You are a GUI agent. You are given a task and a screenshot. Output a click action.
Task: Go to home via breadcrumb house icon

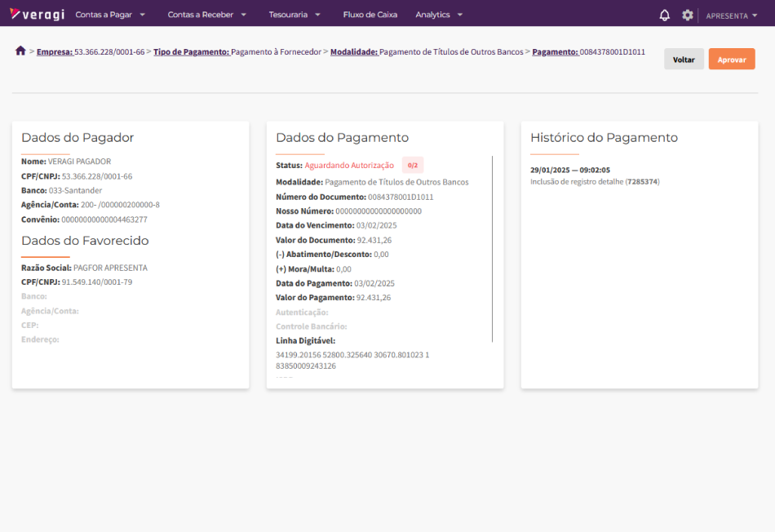coord(20,51)
